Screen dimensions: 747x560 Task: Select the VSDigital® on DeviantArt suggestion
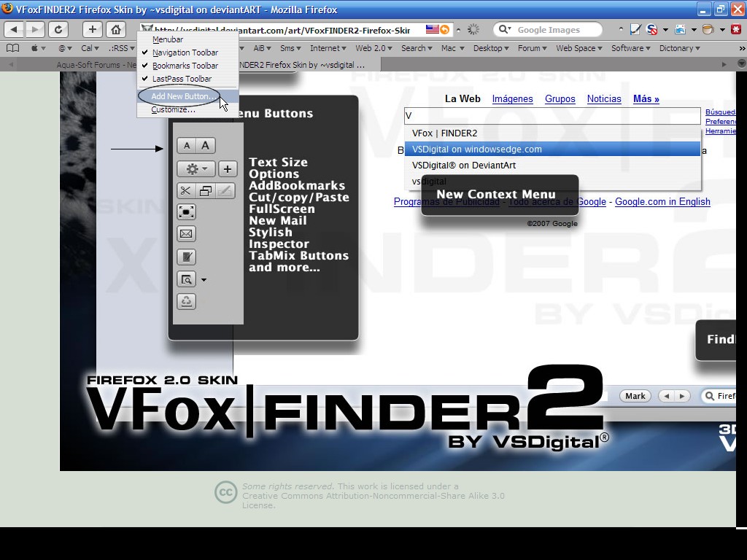point(553,166)
